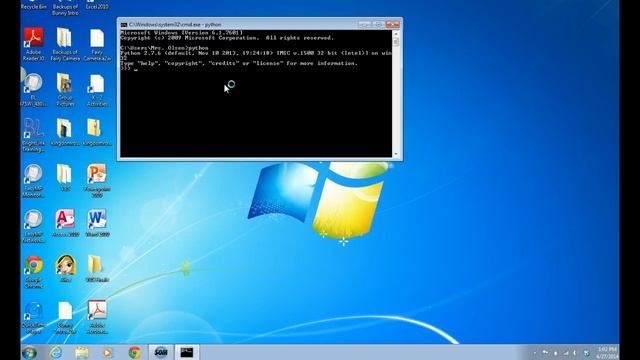Open Windows Media Player from the taskbar
Image resolution: width=640 pixels, height=360 pixels.
pos(108,352)
